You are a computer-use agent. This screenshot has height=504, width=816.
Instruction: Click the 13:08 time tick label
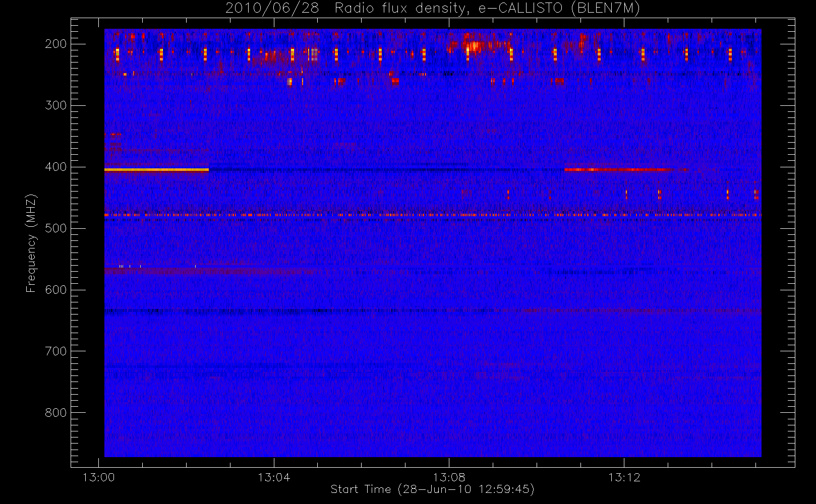click(x=449, y=477)
